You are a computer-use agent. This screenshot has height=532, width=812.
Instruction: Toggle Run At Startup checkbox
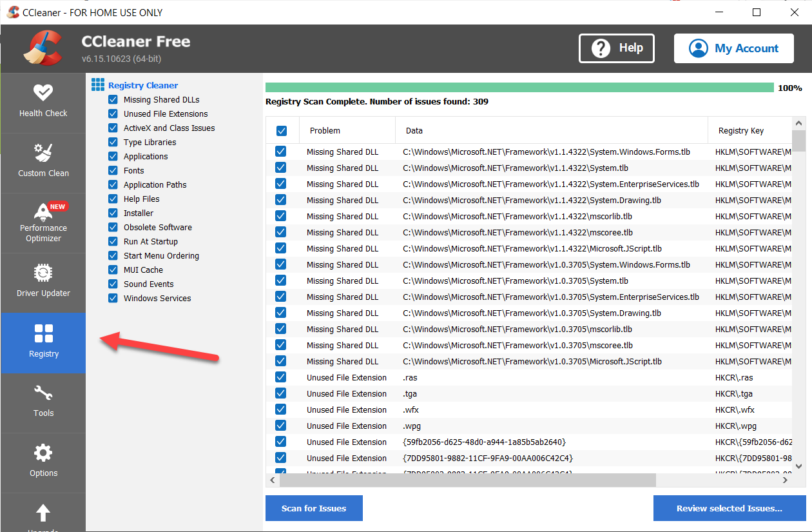click(113, 241)
